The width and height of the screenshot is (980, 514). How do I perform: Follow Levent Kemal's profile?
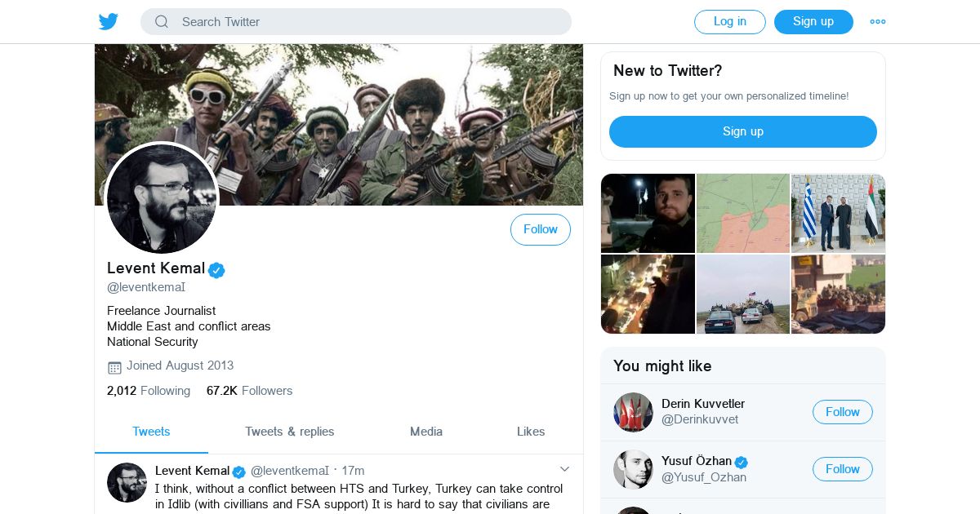click(541, 229)
